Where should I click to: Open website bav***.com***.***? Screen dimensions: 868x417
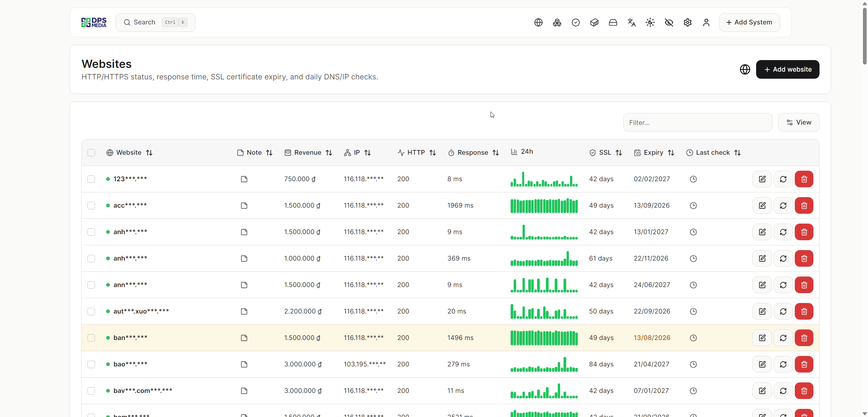click(143, 391)
